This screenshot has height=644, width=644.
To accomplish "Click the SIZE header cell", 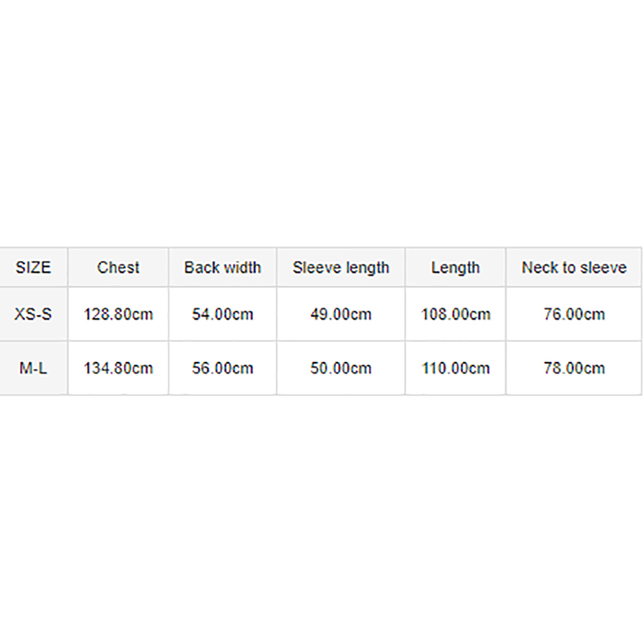I will pyautogui.click(x=33, y=267).
